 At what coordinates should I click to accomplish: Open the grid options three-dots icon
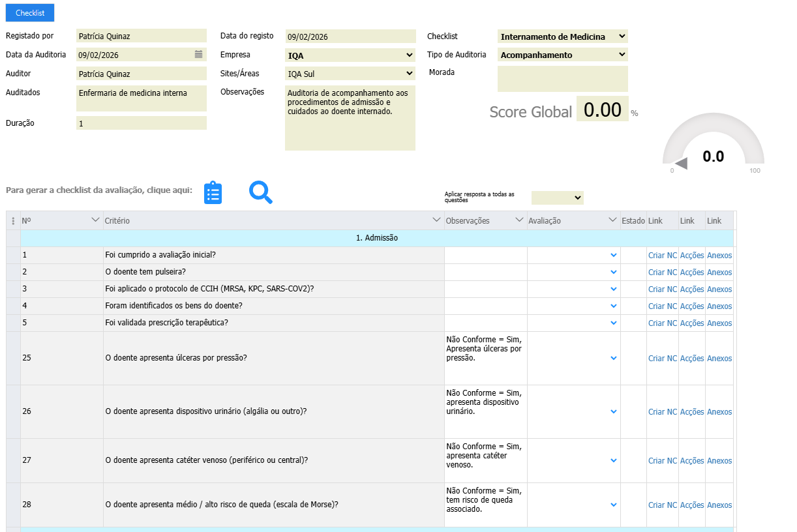click(x=13, y=221)
